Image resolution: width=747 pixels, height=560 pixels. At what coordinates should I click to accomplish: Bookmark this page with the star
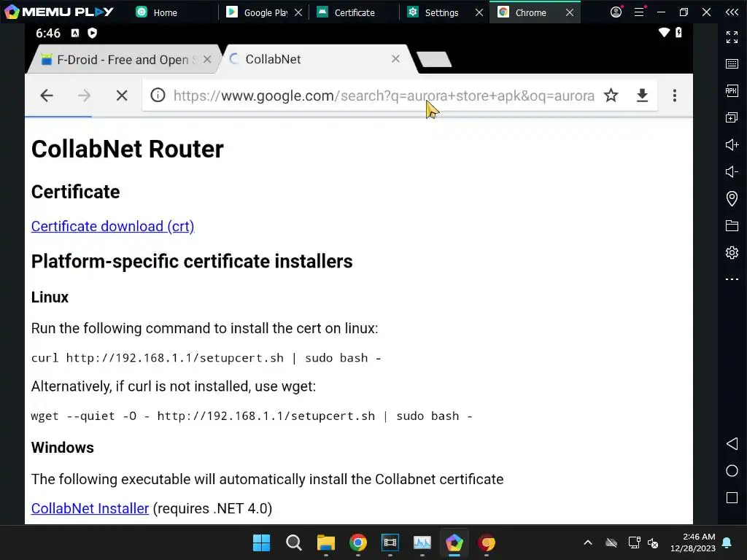pyautogui.click(x=611, y=96)
